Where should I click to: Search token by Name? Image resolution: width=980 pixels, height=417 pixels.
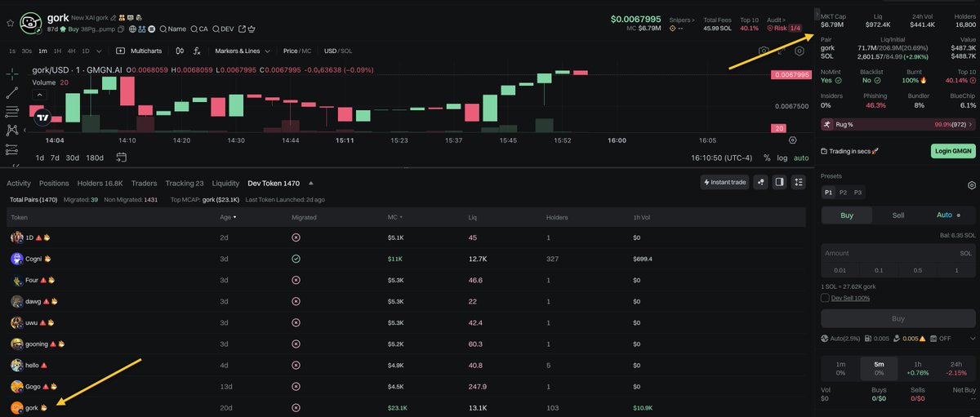(172, 29)
